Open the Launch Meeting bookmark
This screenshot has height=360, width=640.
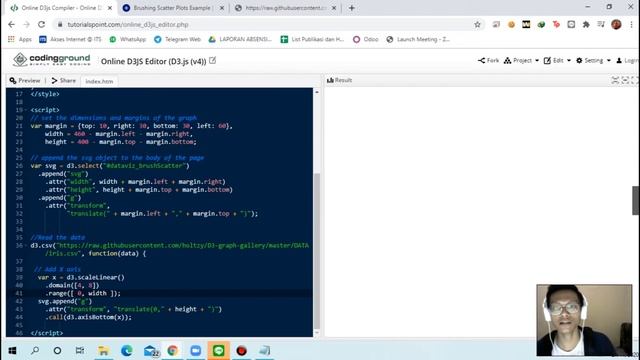click(x=418, y=39)
